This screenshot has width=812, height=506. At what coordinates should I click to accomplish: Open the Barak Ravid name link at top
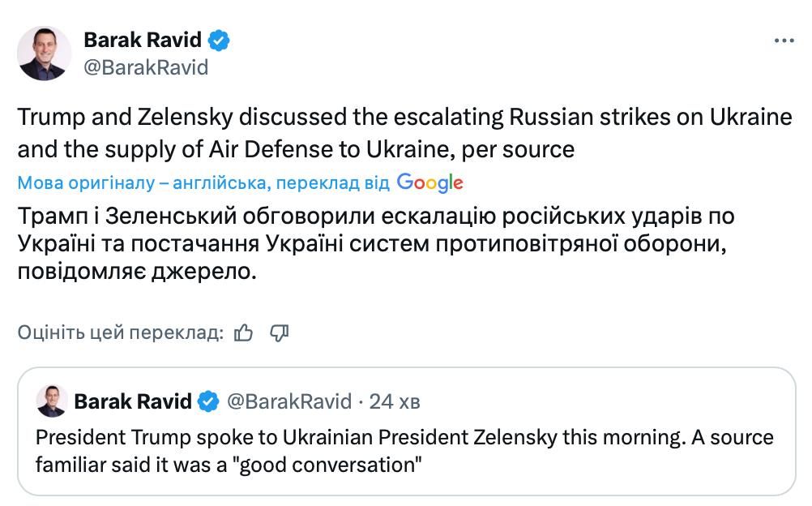[x=143, y=40]
